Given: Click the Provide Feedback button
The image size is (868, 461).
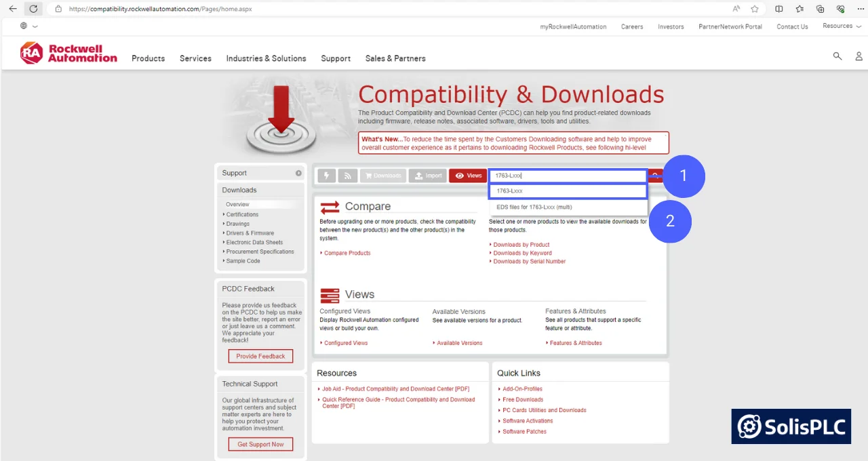Looking at the screenshot, I should pyautogui.click(x=260, y=356).
